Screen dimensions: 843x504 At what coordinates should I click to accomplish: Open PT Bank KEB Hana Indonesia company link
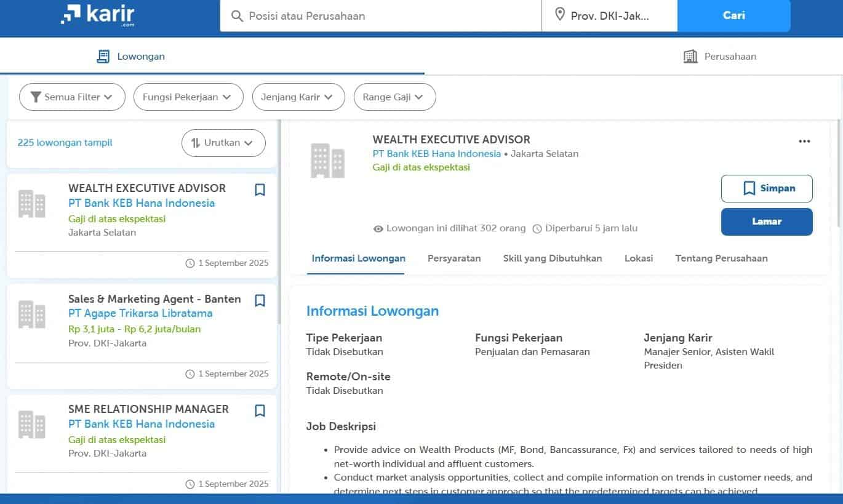(436, 153)
